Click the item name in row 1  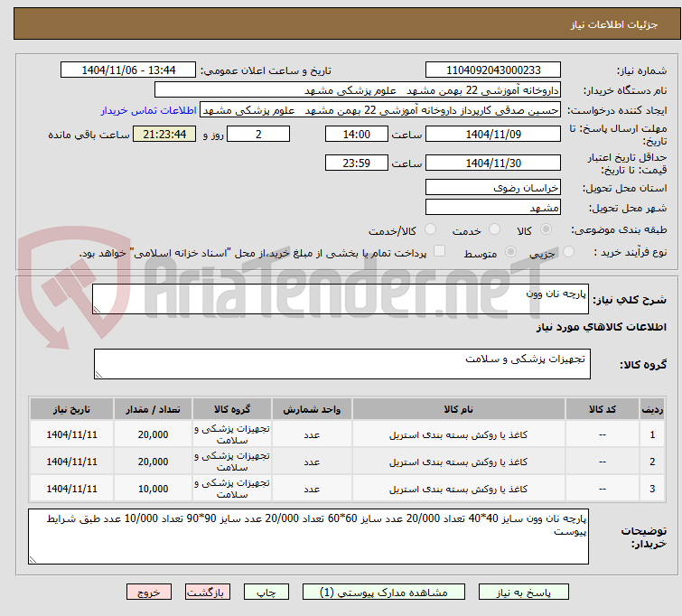pos(459,434)
